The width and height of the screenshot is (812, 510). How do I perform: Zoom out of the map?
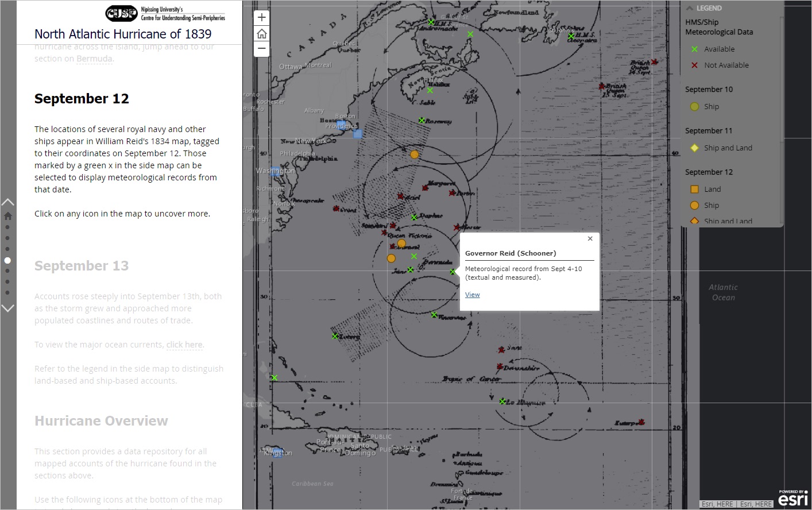tap(262, 49)
